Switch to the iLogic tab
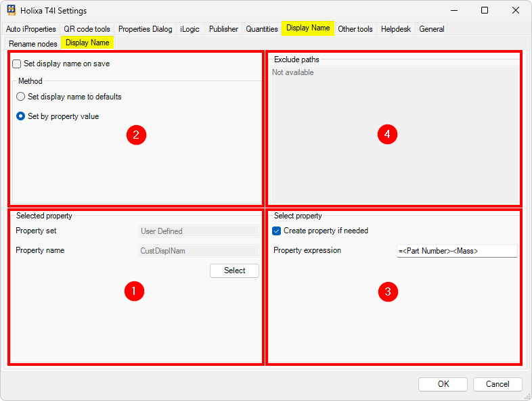The width and height of the screenshot is (532, 401). click(190, 29)
